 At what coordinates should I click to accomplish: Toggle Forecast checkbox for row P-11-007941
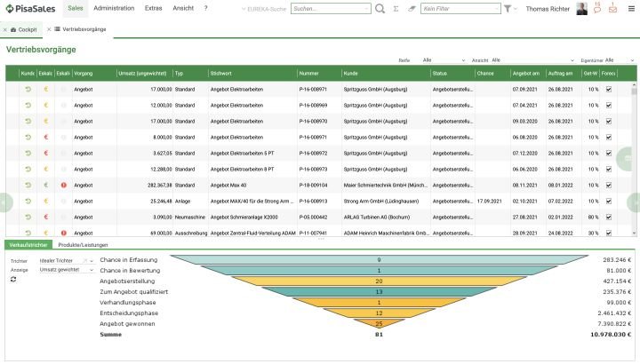[x=609, y=233]
